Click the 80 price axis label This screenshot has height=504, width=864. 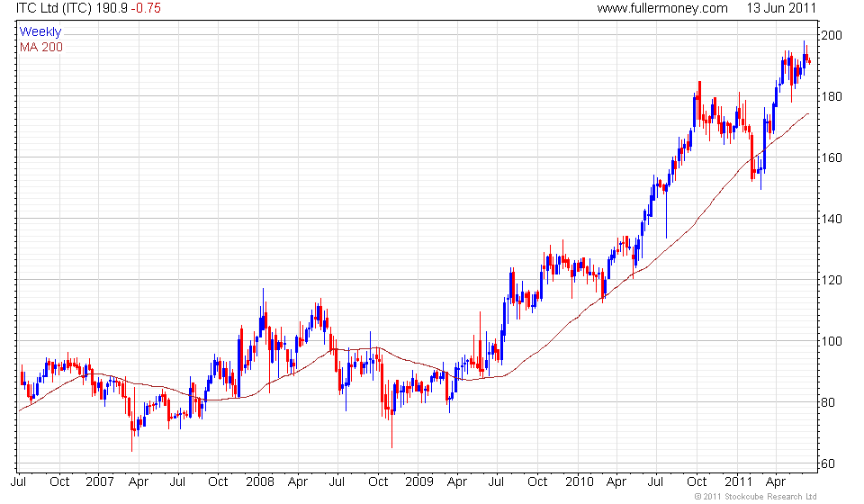(x=828, y=402)
